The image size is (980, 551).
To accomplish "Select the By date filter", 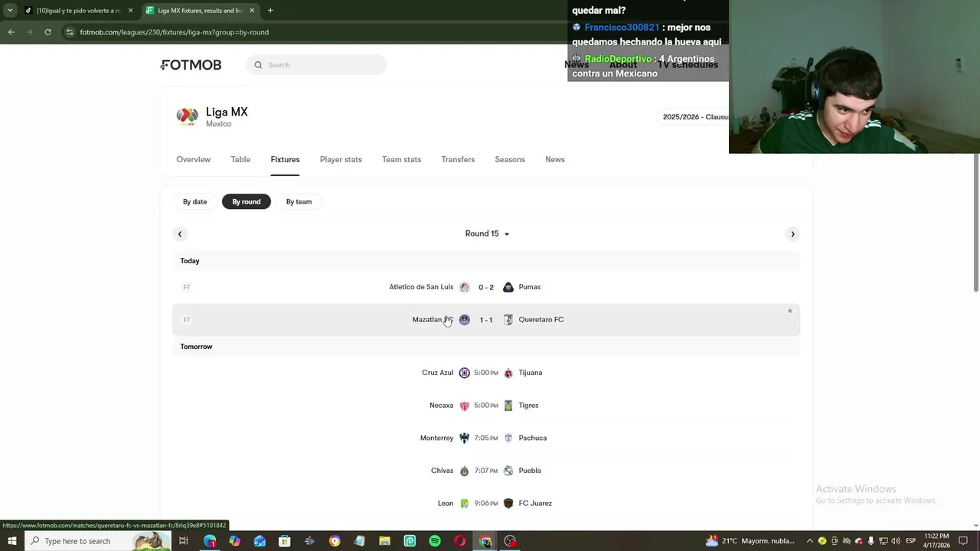I will coord(194,202).
